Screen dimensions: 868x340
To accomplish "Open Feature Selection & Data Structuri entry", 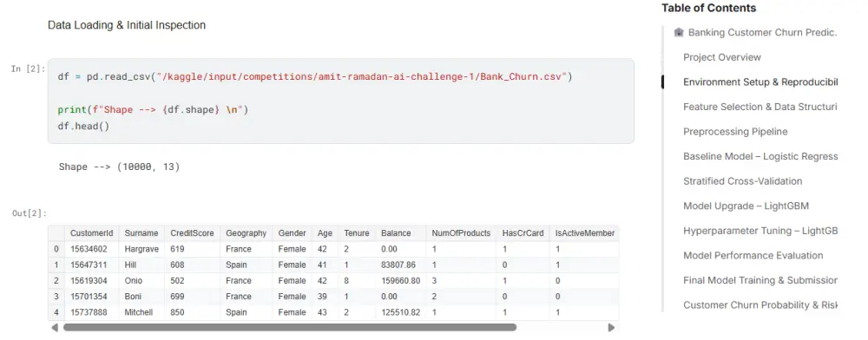I will [x=760, y=108].
